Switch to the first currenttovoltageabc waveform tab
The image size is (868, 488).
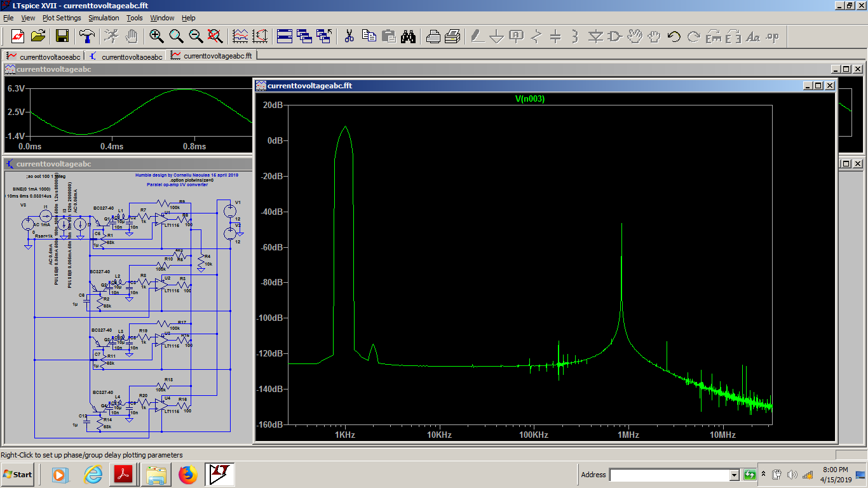pyautogui.click(x=44, y=56)
